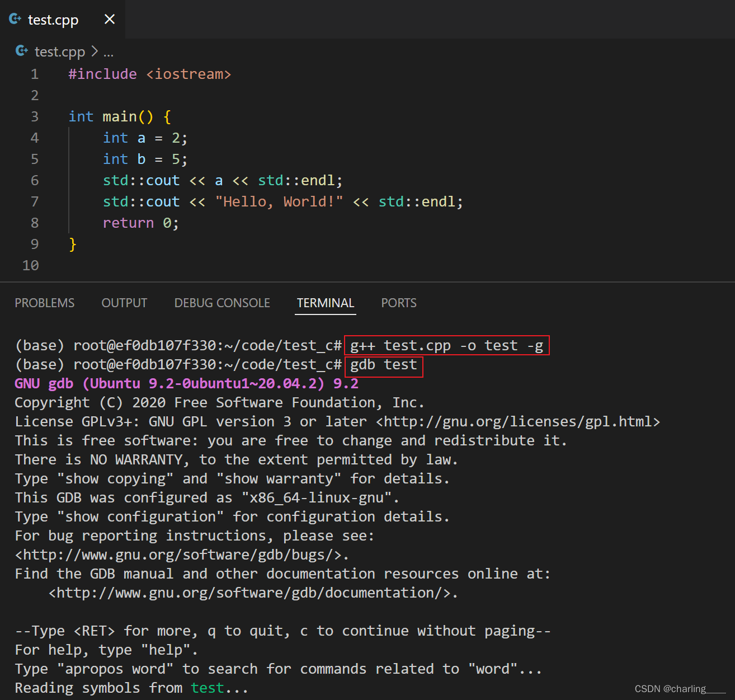The image size is (735, 700).
Task: Click the 'For help, type "help".' line
Action: pos(106,650)
